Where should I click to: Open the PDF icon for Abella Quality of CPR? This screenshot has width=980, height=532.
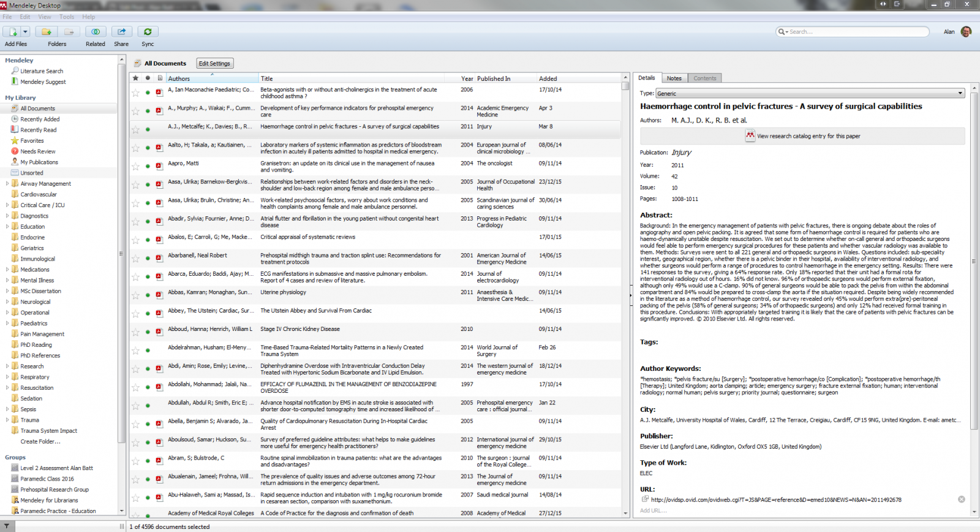click(159, 424)
